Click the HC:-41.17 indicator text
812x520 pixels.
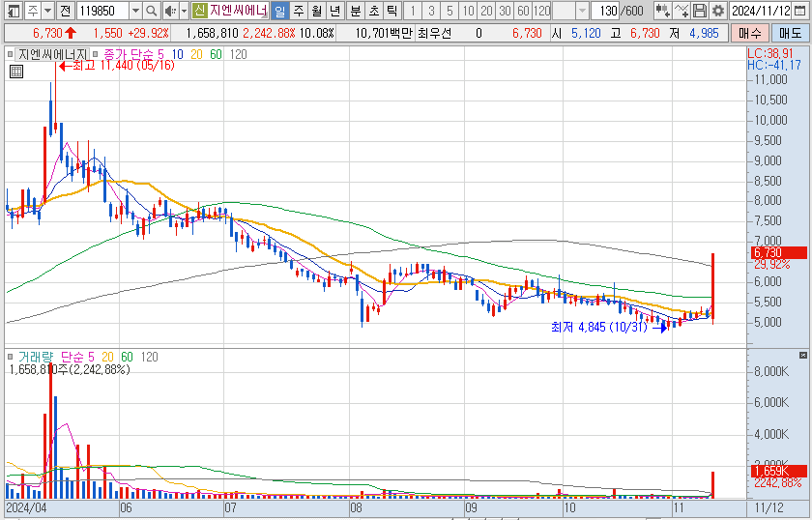[773, 65]
